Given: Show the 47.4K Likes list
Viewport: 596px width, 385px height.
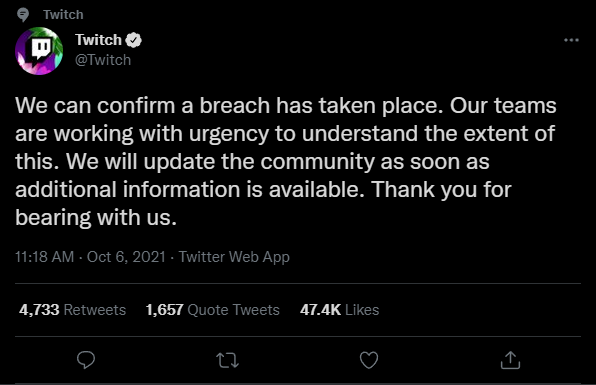Looking at the screenshot, I should (339, 310).
